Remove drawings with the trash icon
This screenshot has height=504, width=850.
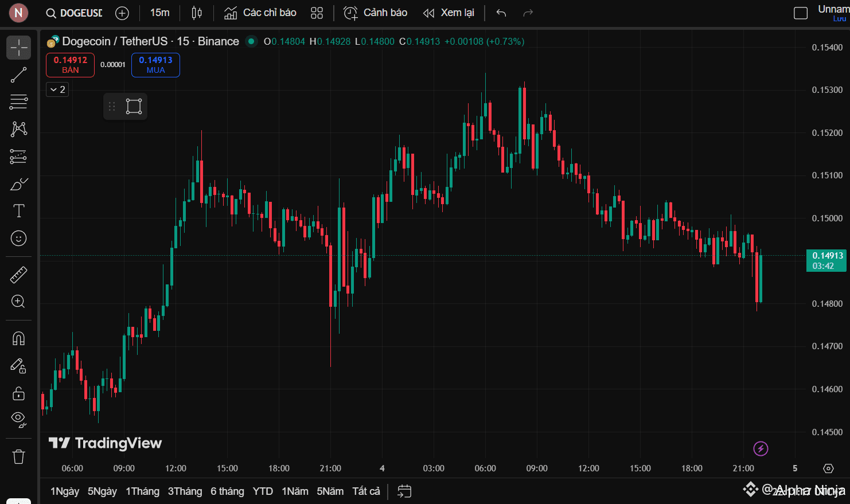coord(18,456)
